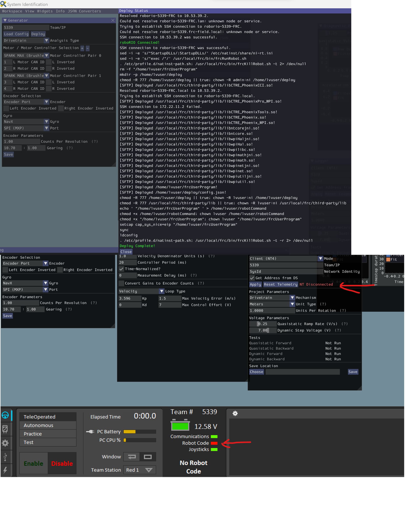Click the undock Window icon button
The height and width of the screenshot is (510, 420).
point(132,457)
